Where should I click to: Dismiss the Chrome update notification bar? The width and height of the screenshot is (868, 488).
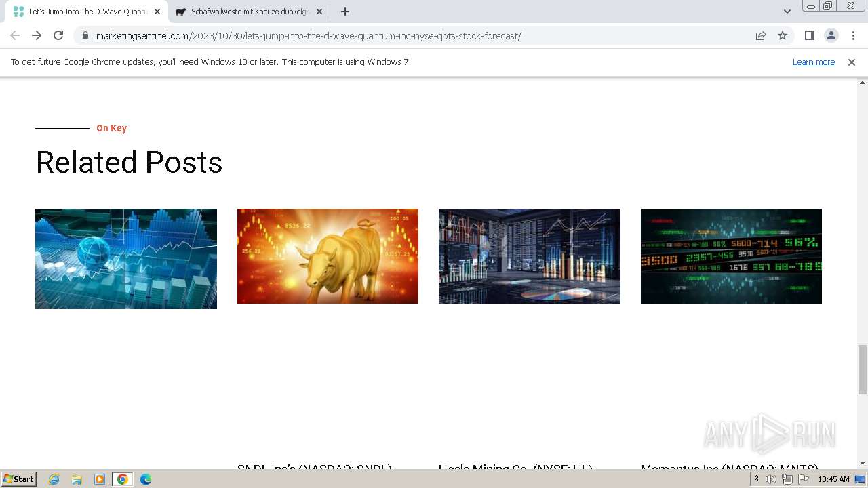pyautogui.click(x=852, y=62)
